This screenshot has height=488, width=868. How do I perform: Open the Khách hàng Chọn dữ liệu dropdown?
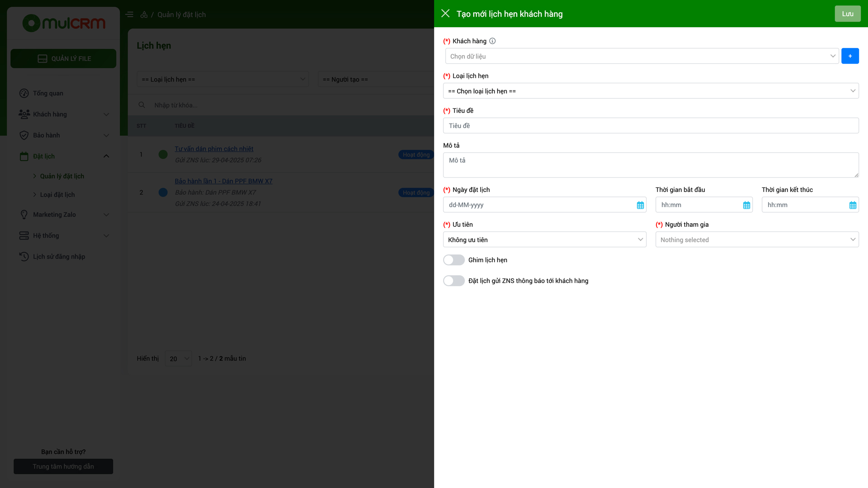(642, 56)
